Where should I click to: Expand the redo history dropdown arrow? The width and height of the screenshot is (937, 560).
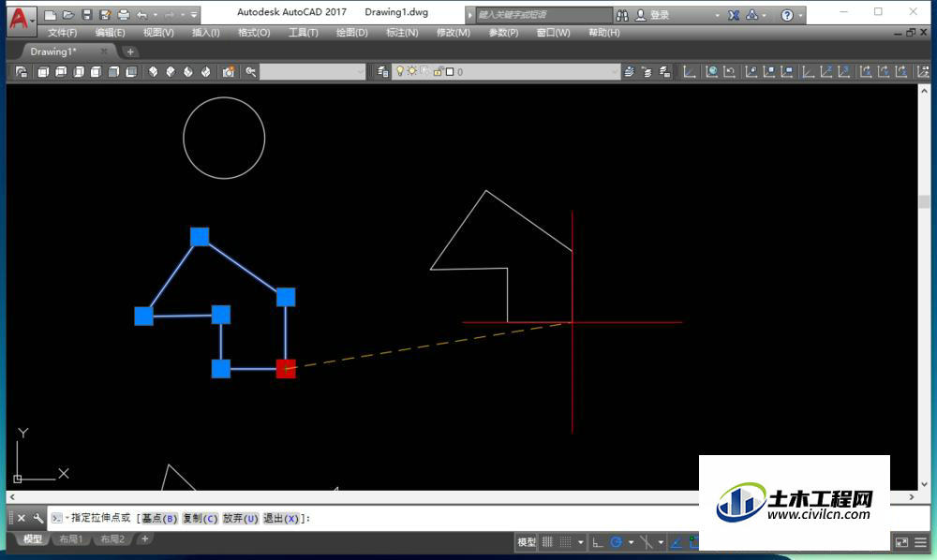(x=183, y=15)
